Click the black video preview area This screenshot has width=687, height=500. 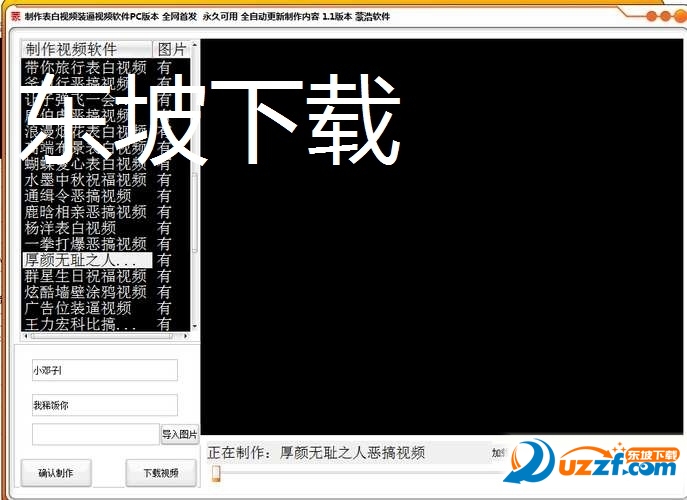tap(442, 237)
